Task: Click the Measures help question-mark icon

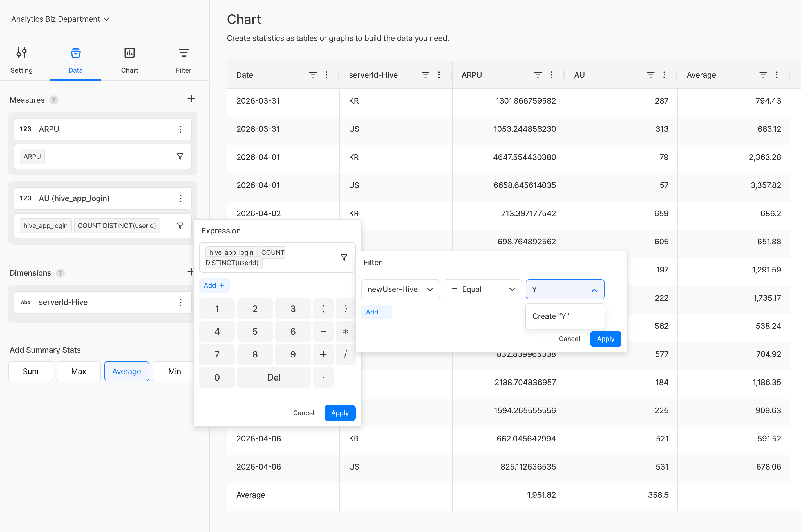Action: pyautogui.click(x=53, y=100)
